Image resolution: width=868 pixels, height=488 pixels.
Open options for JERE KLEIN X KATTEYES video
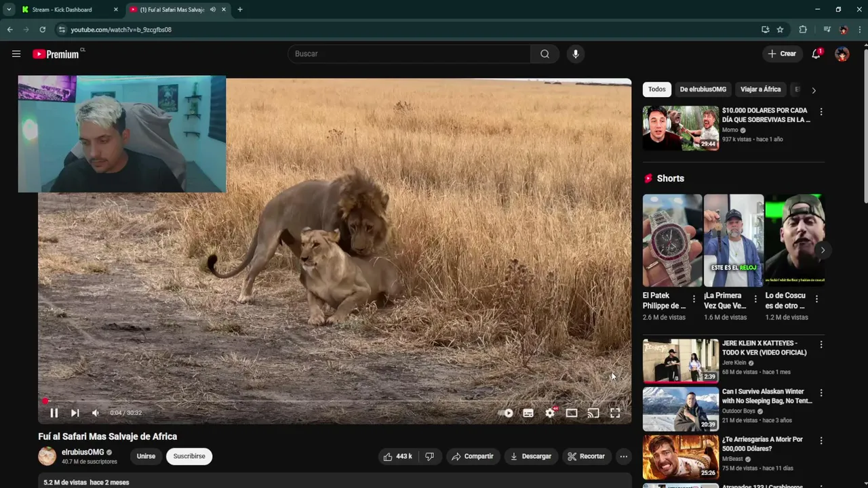click(x=821, y=344)
